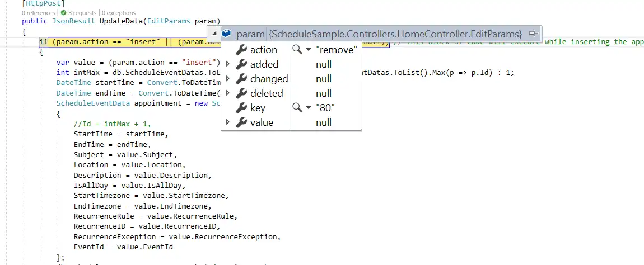
Task: Click 'RecurrenceException = value.RecurrenceException,' line
Action: (x=178, y=236)
